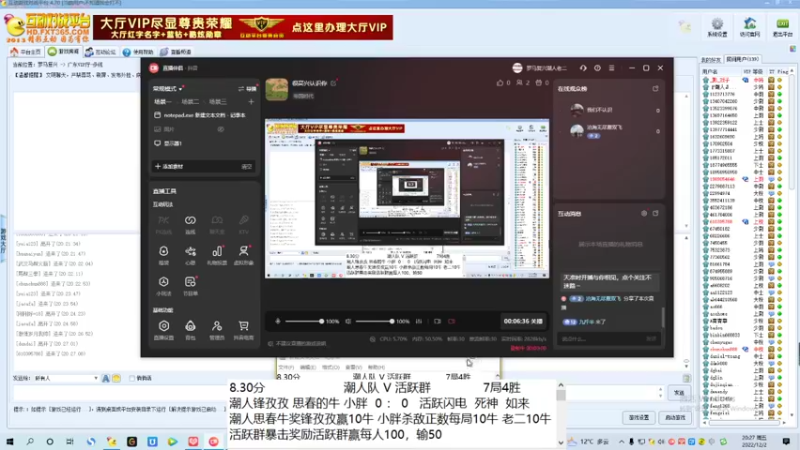This screenshot has width=800, height=450.
Task: Click the streamer avatar thumbnail
Action: [277, 89]
